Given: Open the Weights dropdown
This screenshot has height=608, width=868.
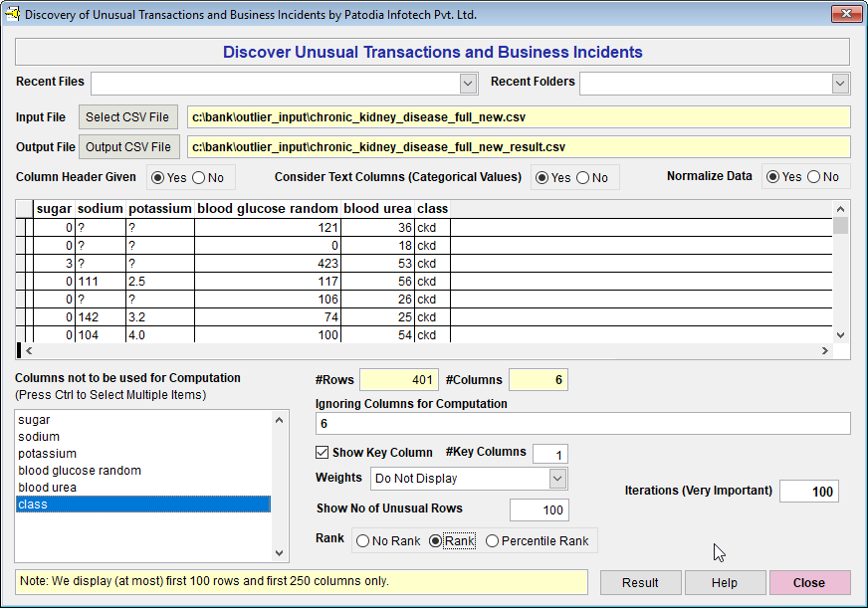Looking at the screenshot, I should tap(557, 479).
